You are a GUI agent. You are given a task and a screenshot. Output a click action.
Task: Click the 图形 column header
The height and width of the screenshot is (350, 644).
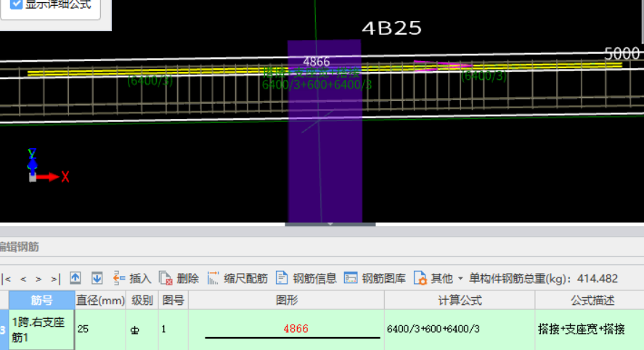pyautogui.click(x=287, y=301)
